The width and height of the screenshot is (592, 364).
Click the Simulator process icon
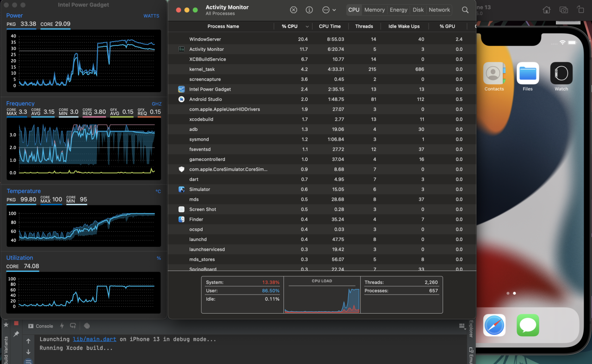181,189
